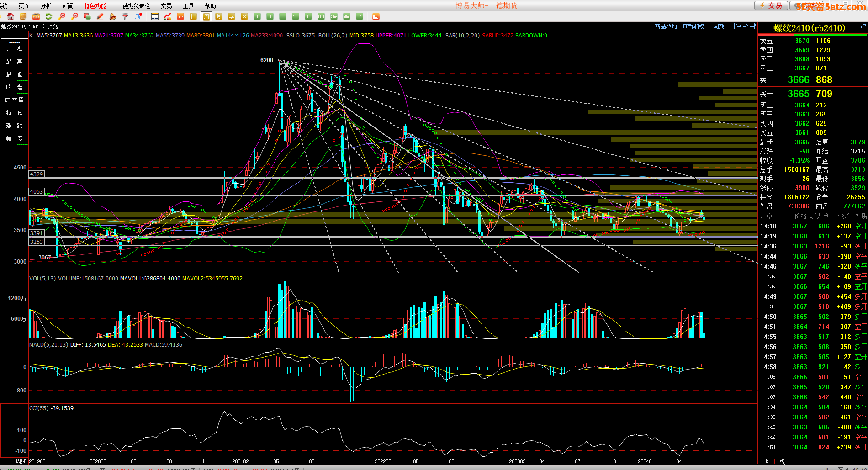The width and height of the screenshot is (868, 470).
Task: Open the 一德期货专栏 menu
Action: pos(133,6)
